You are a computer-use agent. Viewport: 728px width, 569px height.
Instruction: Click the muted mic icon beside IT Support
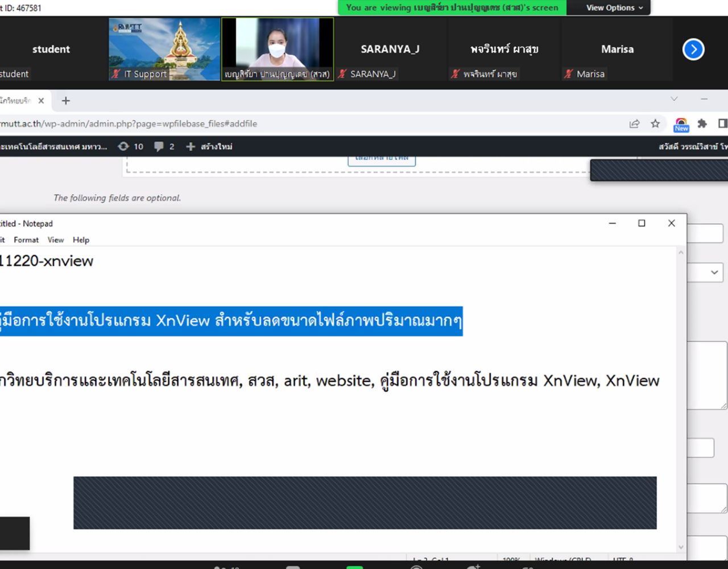pos(116,73)
